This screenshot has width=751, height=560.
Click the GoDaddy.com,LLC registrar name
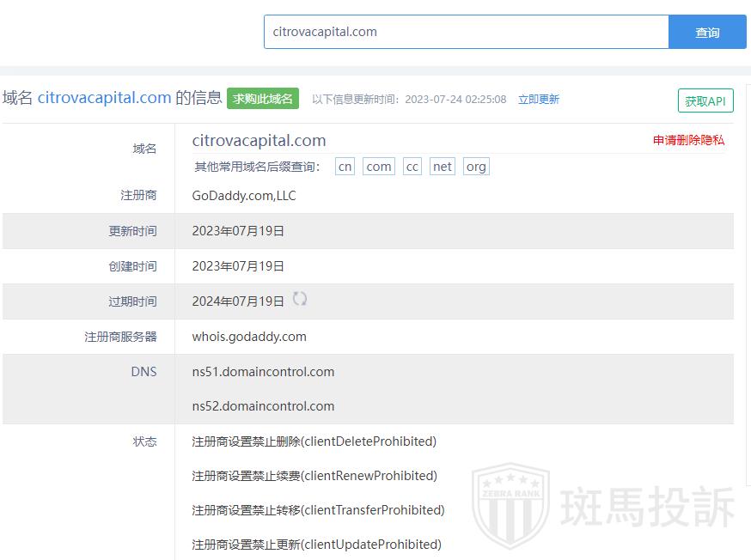coord(244,196)
